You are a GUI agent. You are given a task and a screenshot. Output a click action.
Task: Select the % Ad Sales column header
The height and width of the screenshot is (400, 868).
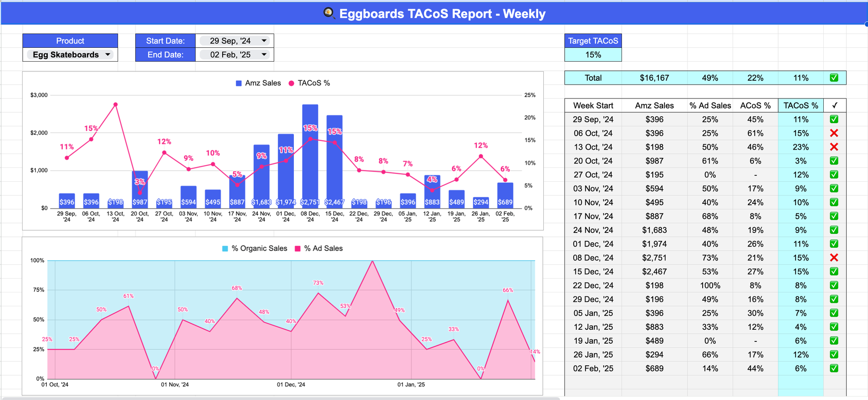tap(710, 105)
